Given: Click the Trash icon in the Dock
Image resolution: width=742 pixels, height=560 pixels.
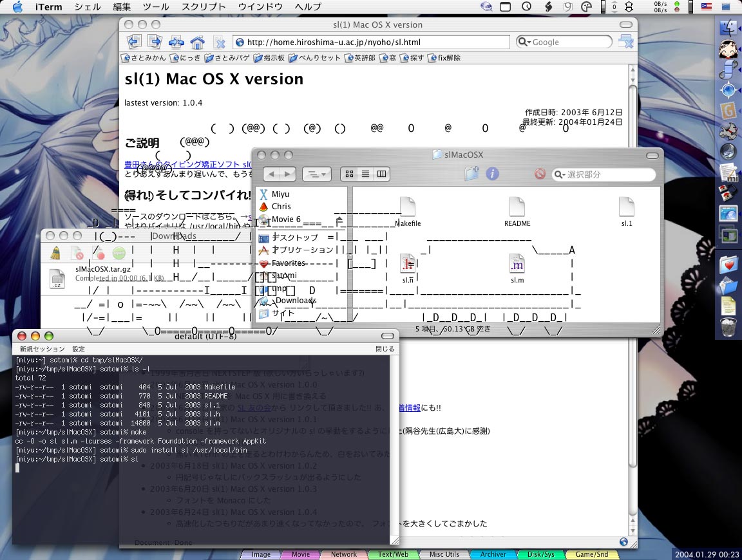Looking at the screenshot, I should tap(728, 327).
